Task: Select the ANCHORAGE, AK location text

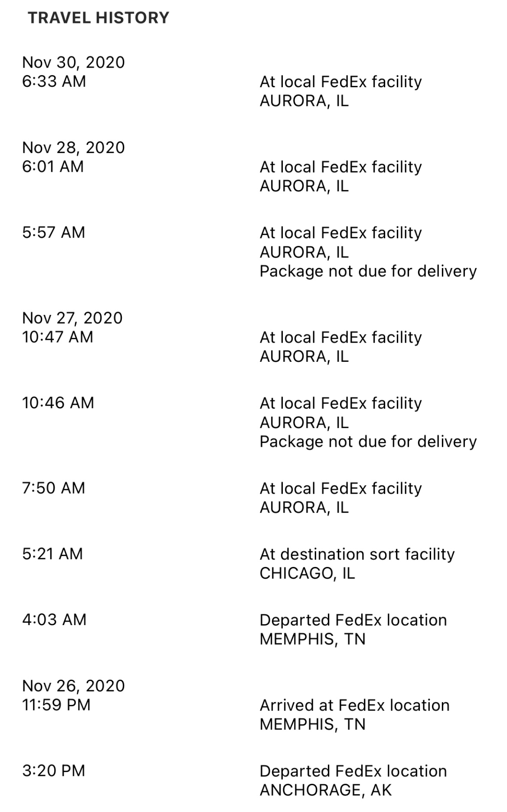Action: pyautogui.click(x=326, y=790)
